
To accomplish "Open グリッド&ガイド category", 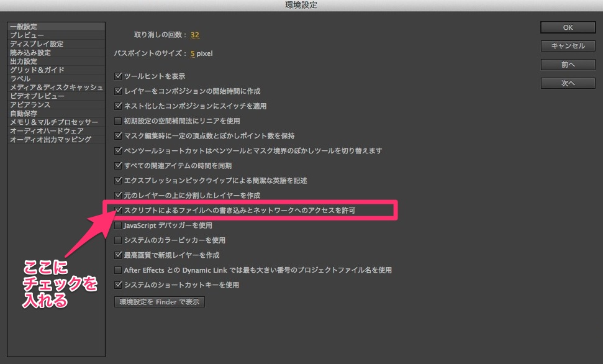I will (x=56, y=70).
